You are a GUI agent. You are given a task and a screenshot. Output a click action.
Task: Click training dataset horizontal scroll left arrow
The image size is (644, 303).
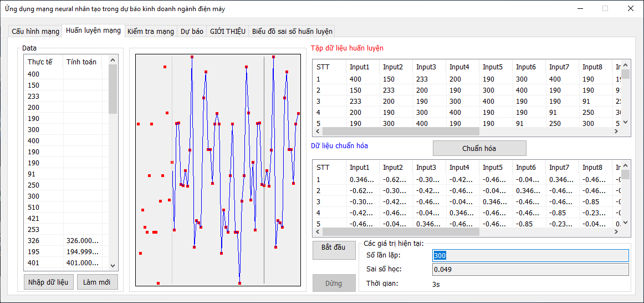(318, 132)
